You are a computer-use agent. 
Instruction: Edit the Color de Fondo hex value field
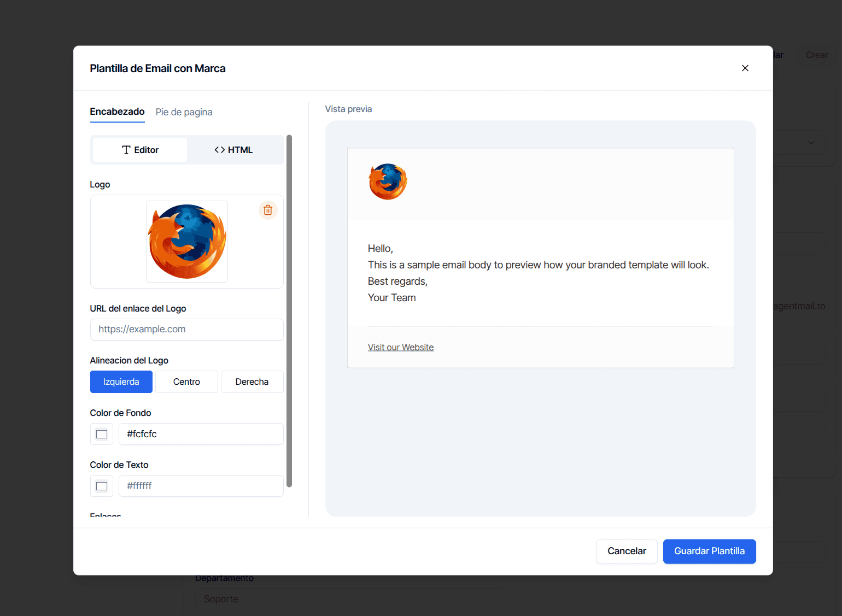tap(201, 434)
